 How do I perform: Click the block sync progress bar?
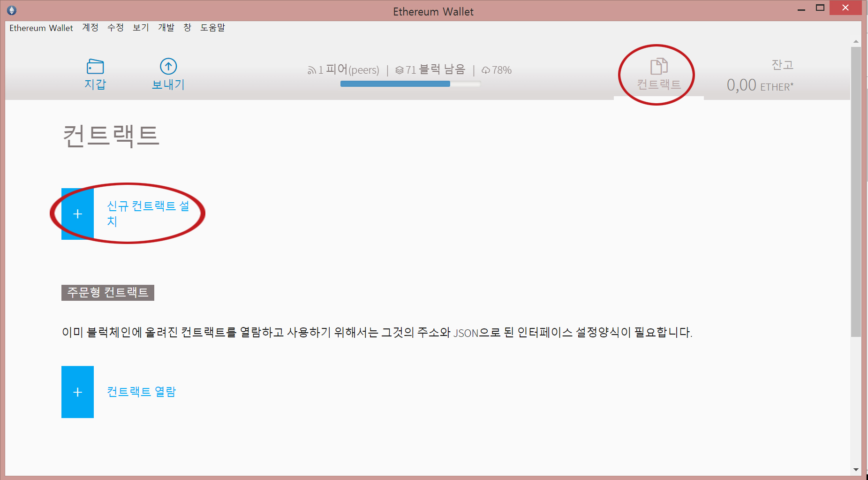click(x=409, y=84)
